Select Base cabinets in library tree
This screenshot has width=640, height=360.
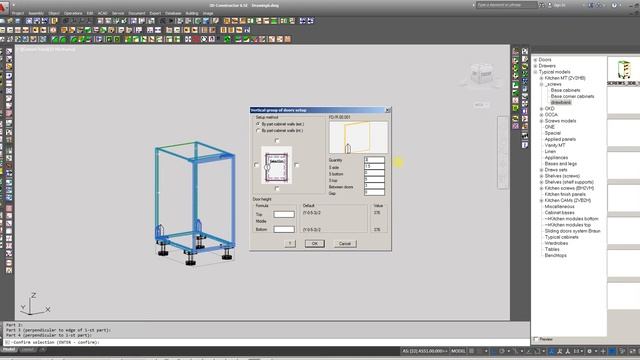coord(565,90)
